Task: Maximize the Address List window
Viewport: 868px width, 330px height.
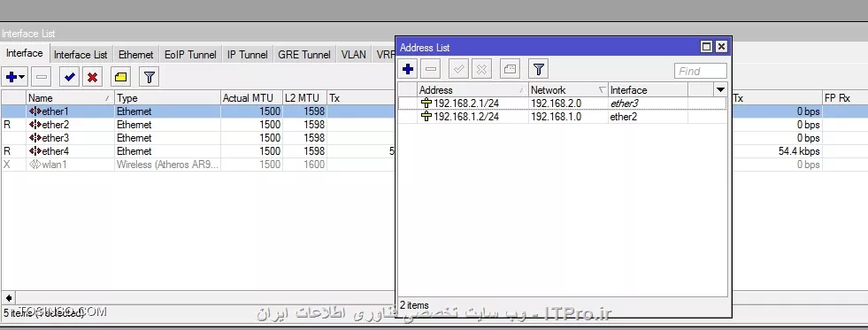Action: 706,47
